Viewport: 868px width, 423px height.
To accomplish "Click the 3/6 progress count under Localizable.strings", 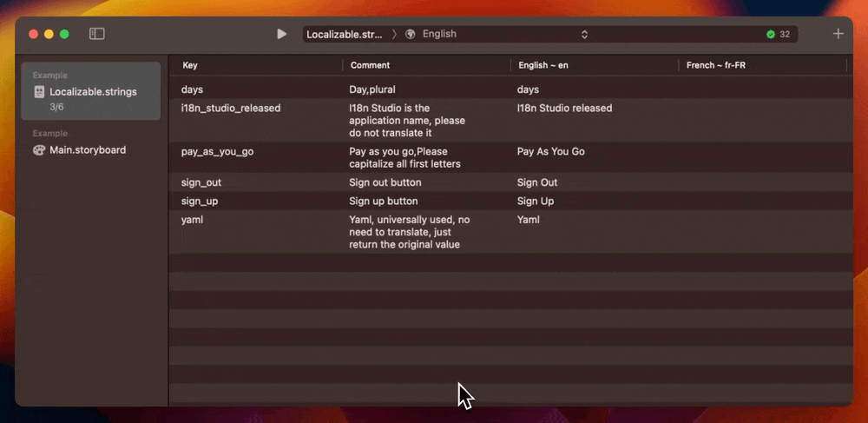I will pos(56,107).
